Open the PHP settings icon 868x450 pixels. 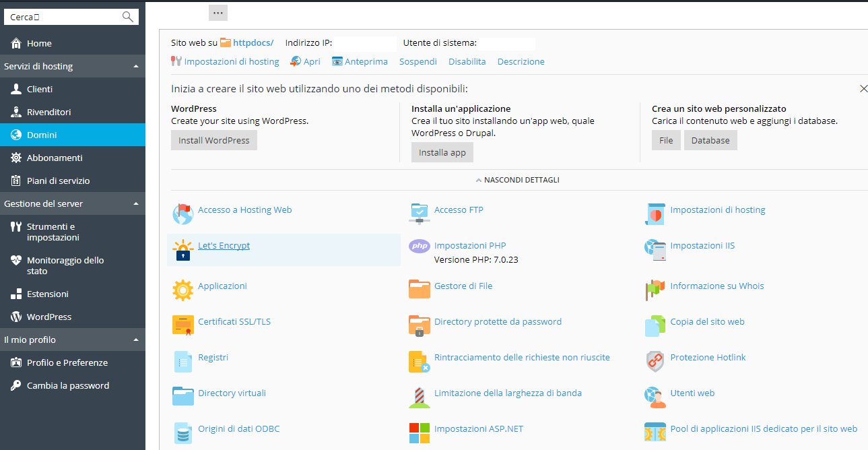tap(419, 247)
